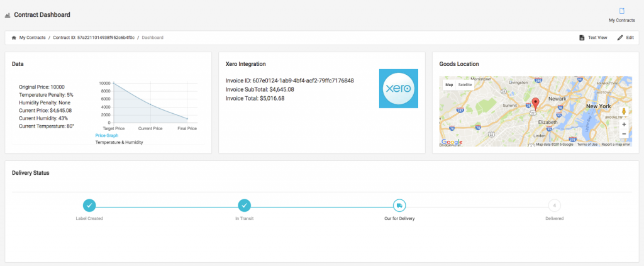Click Current Humidity: 43% text
The width and height of the screenshot is (644, 266).
pyautogui.click(x=43, y=118)
